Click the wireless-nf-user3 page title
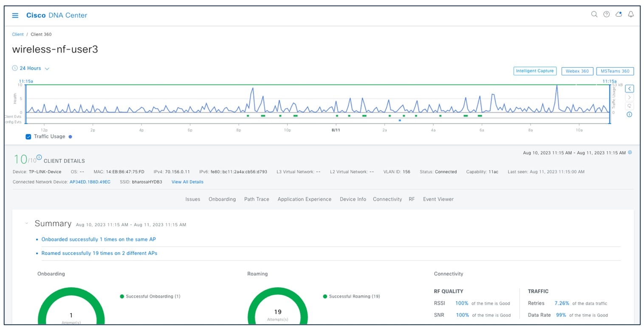 coord(55,49)
